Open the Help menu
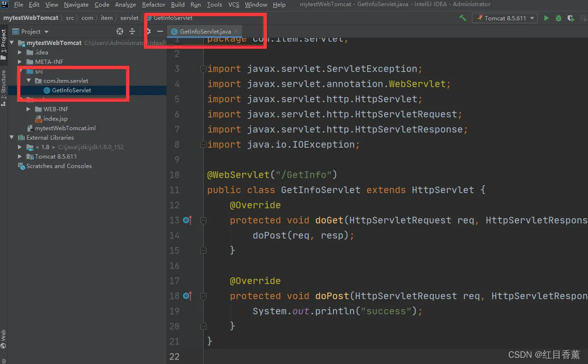The width and height of the screenshot is (588, 364). click(280, 4)
